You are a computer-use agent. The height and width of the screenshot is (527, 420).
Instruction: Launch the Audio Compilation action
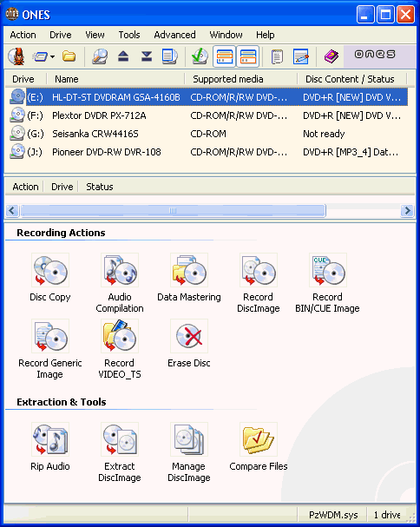tap(120, 283)
